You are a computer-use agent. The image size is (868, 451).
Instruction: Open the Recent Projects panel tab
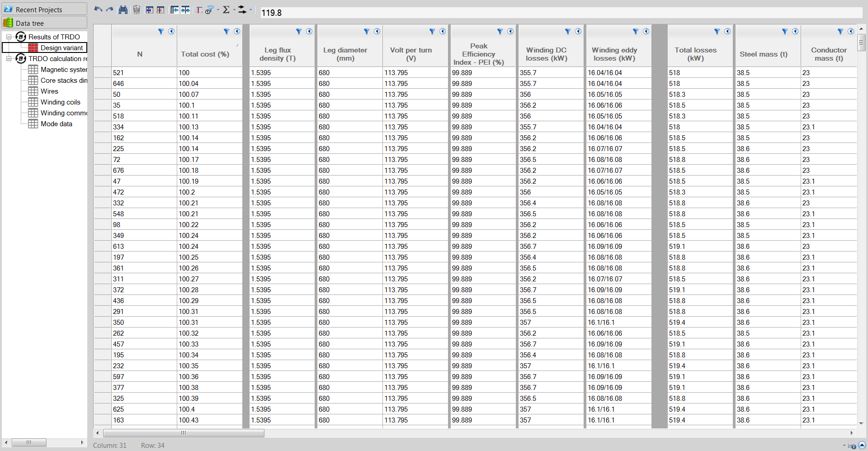[44, 9]
